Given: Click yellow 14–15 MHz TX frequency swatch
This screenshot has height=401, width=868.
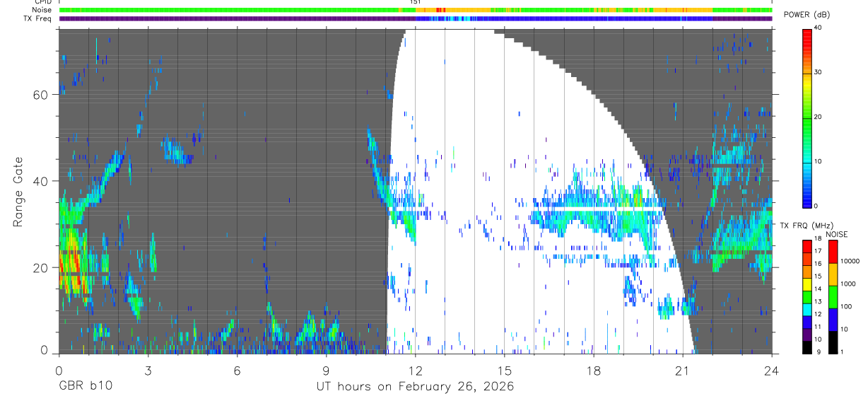Looking at the screenshot, I should [808, 284].
